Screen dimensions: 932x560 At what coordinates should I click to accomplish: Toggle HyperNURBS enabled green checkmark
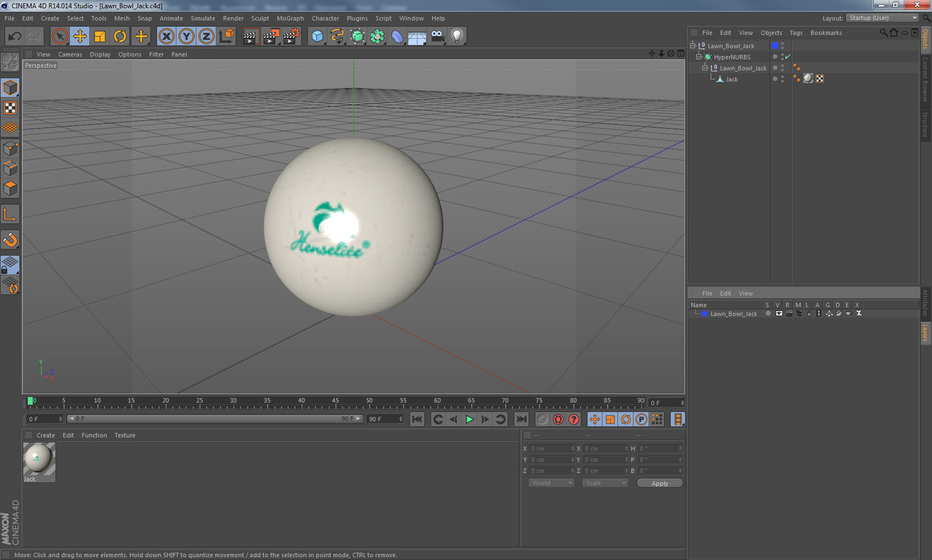(788, 57)
